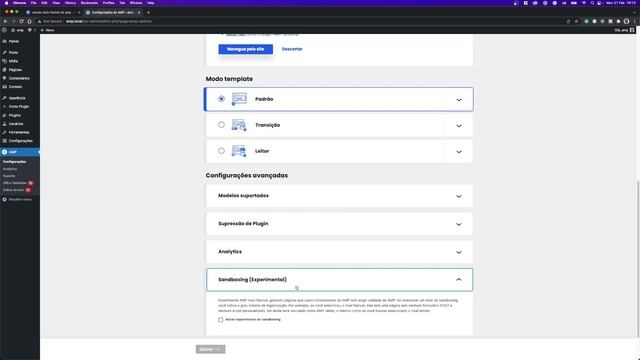Open the Analytics submenu under AMP
This screenshot has width=640, height=360.
(x=10, y=169)
